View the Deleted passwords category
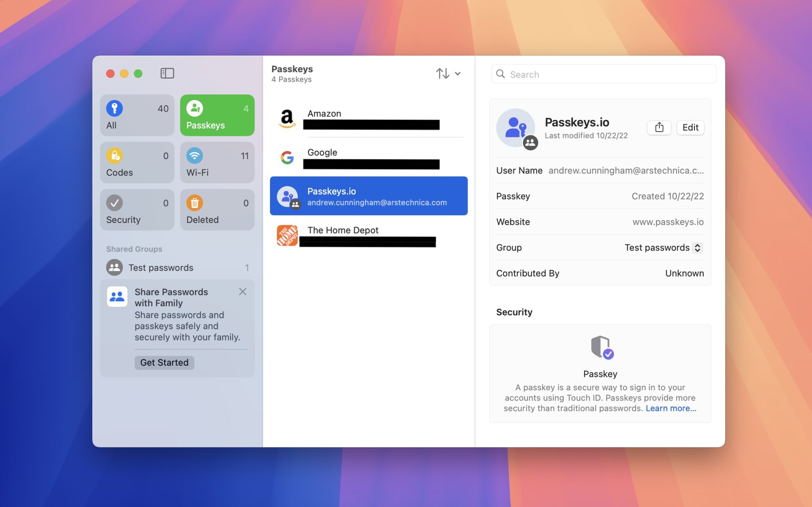812x507 pixels. click(x=217, y=209)
